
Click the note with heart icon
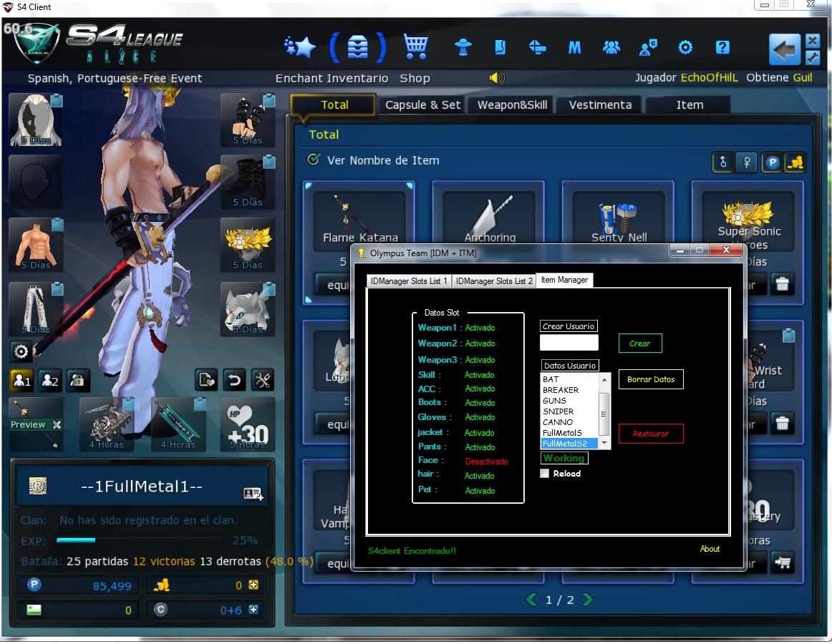click(x=206, y=380)
